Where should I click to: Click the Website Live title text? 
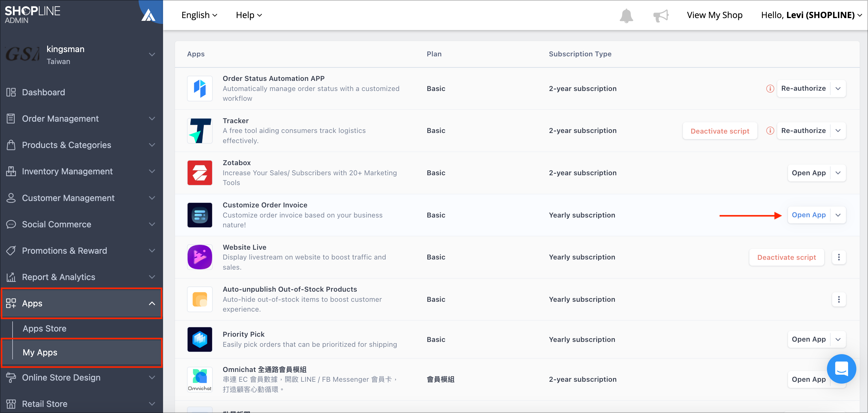(244, 247)
